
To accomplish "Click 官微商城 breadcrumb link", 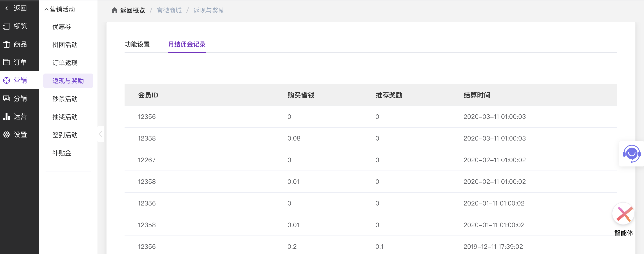I will (169, 10).
